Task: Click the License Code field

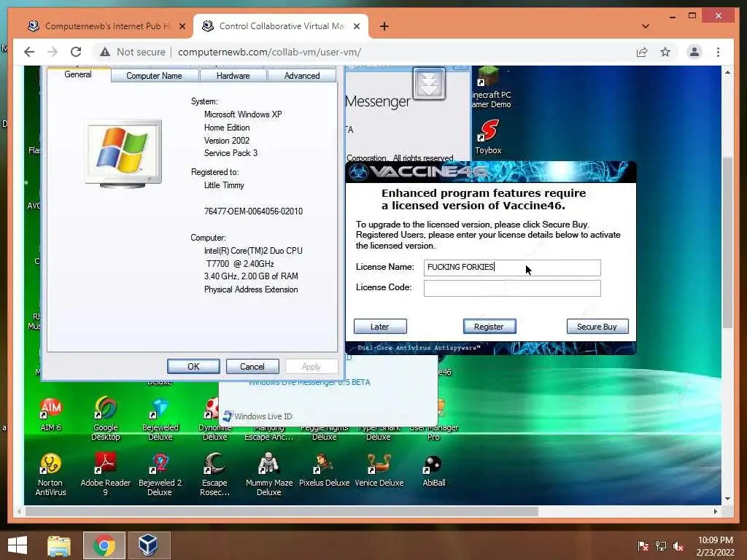Action: tap(512, 288)
